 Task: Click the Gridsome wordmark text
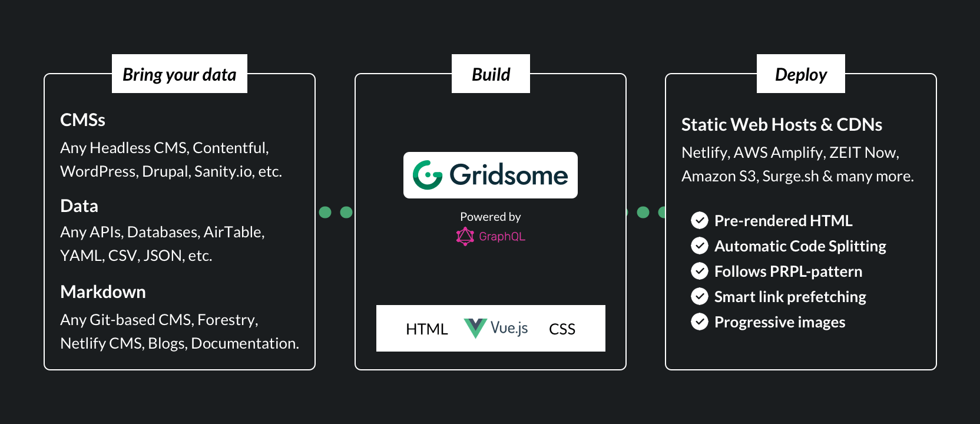pos(509,175)
